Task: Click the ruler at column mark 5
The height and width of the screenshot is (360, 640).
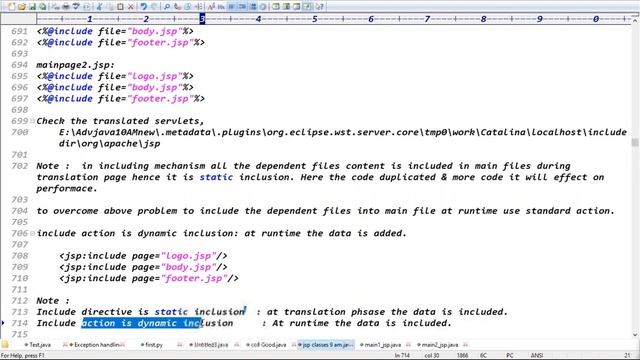Action: tap(315, 19)
